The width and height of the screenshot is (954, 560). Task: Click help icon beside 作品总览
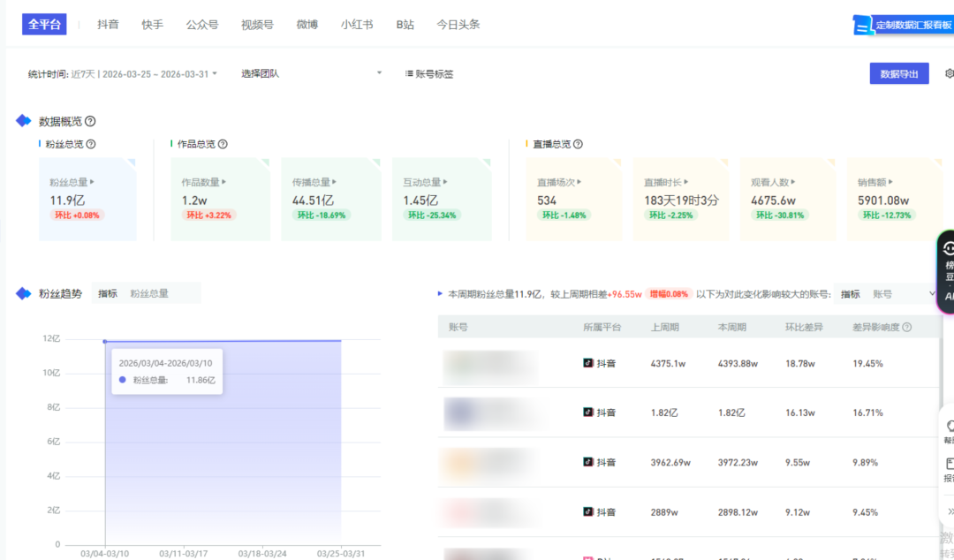pyautogui.click(x=223, y=144)
